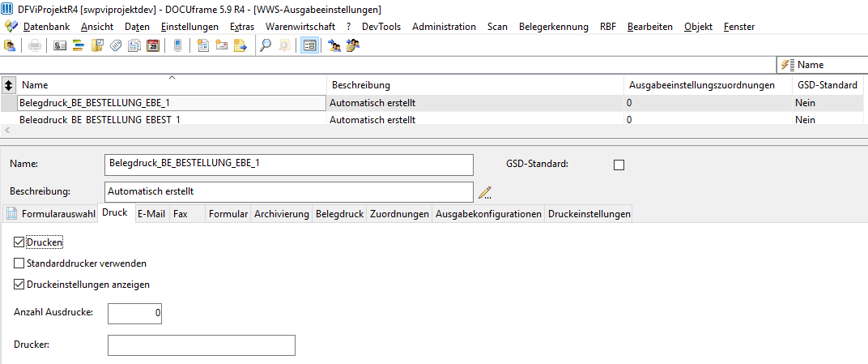Click the lightning filter icon beside Name

(788, 64)
